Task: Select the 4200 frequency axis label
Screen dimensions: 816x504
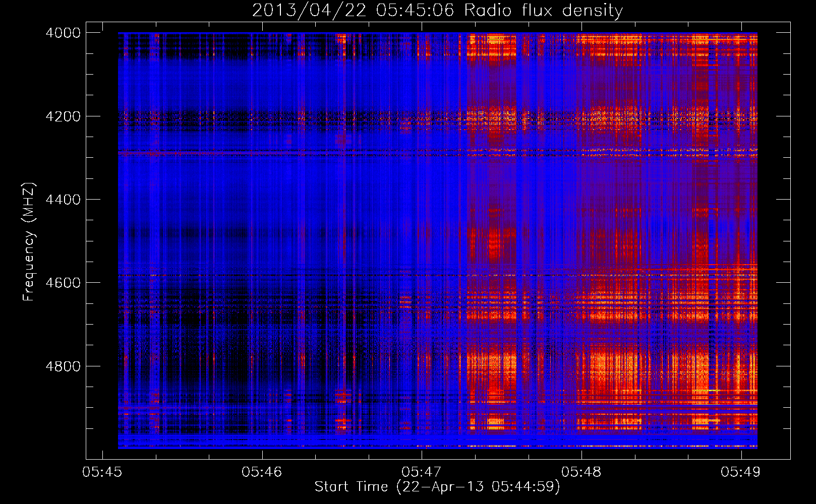Action: [63, 116]
